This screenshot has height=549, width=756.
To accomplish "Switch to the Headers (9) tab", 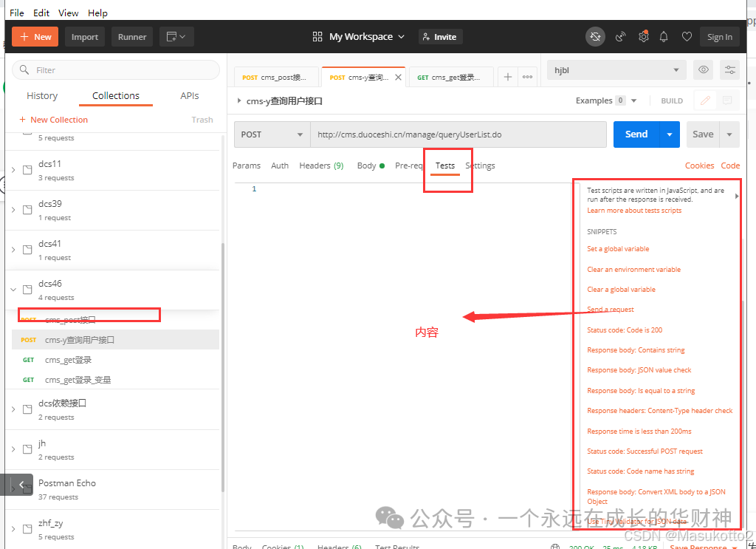I will (322, 166).
